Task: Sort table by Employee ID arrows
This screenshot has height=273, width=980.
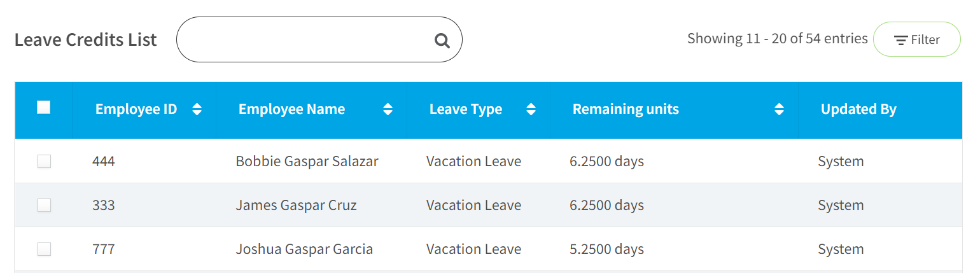Action: tap(197, 109)
